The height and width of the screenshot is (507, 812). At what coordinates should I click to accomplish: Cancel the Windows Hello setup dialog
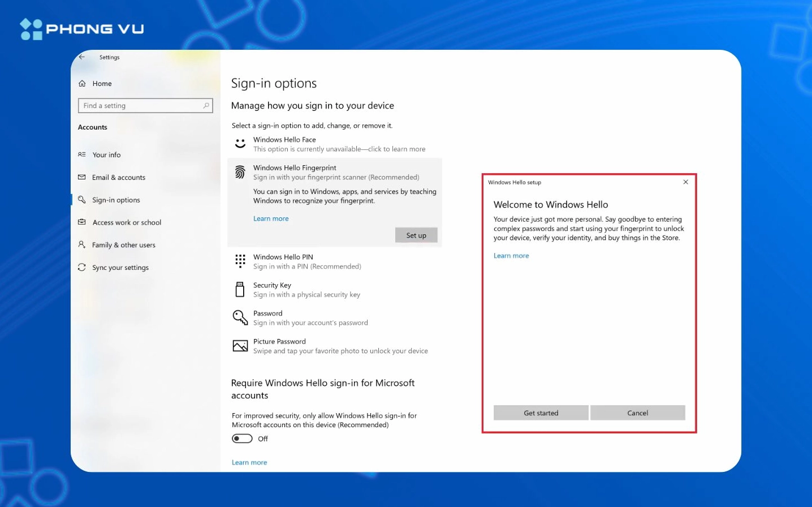click(x=637, y=413)
